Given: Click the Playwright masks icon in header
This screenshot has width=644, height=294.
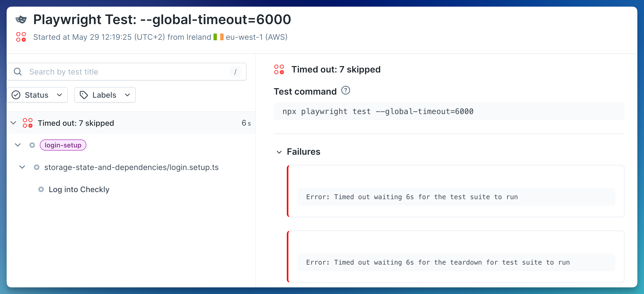Looking at the screenshot, I should pos(21,19).
